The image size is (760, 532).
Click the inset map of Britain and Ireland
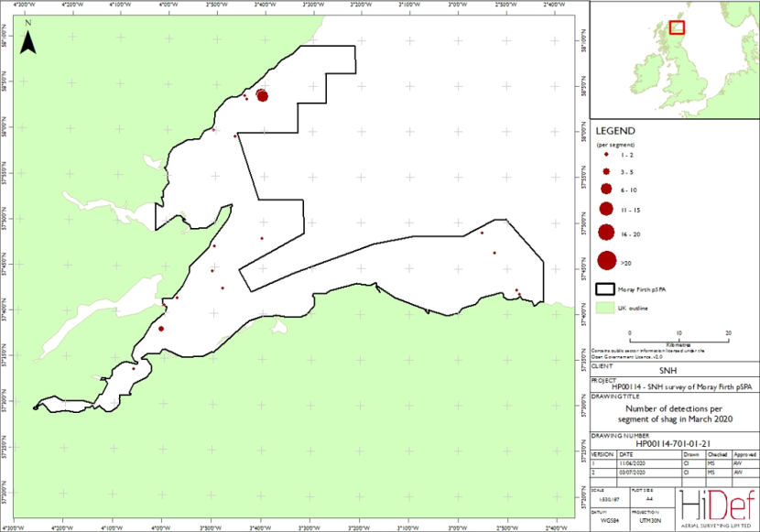(x=675, y=60)
